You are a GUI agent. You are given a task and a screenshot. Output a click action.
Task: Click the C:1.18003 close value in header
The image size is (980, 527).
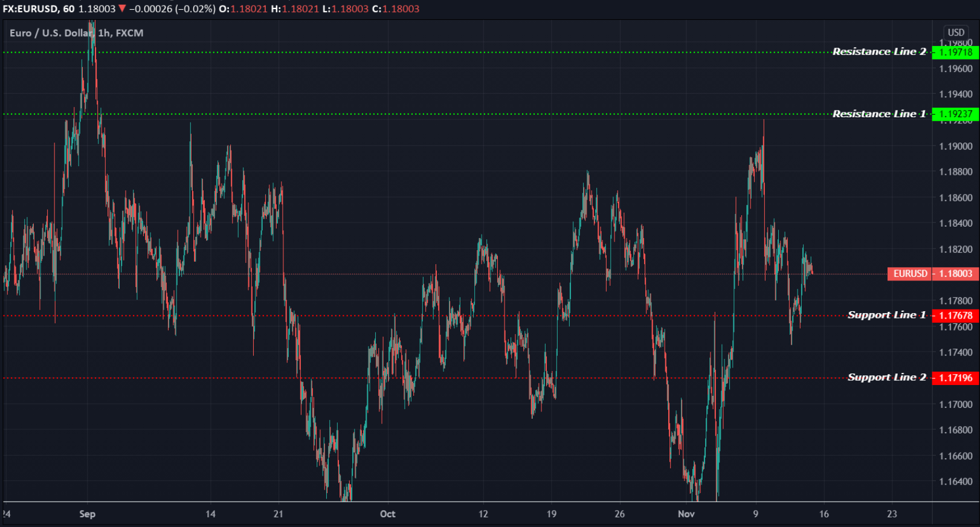pyautogui.click(x=396, y=9)
